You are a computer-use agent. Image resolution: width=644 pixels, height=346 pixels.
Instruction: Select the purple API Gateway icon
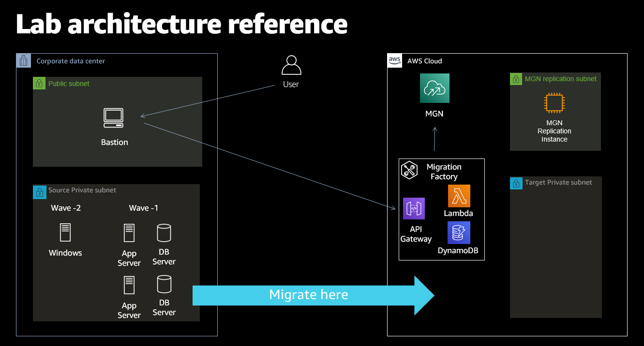coord(414,209)
